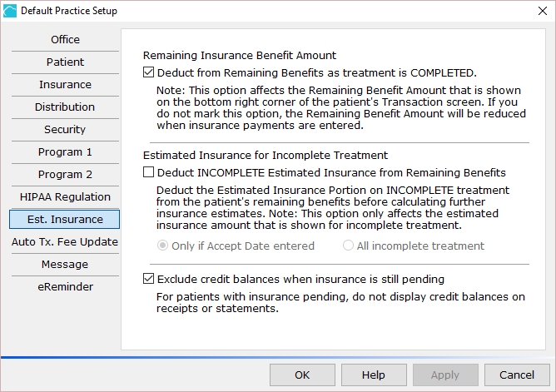Enable Deduct INCOMPLETE Estimated Insurance checkbox
The width and height of the screenshot is (556, 392).
point(149,172)
